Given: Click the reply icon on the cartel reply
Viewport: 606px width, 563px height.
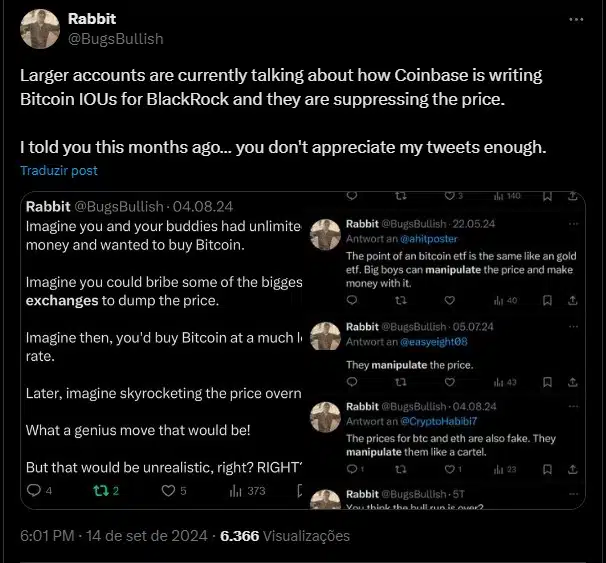Looking at the screenshot, I should 351,468.
